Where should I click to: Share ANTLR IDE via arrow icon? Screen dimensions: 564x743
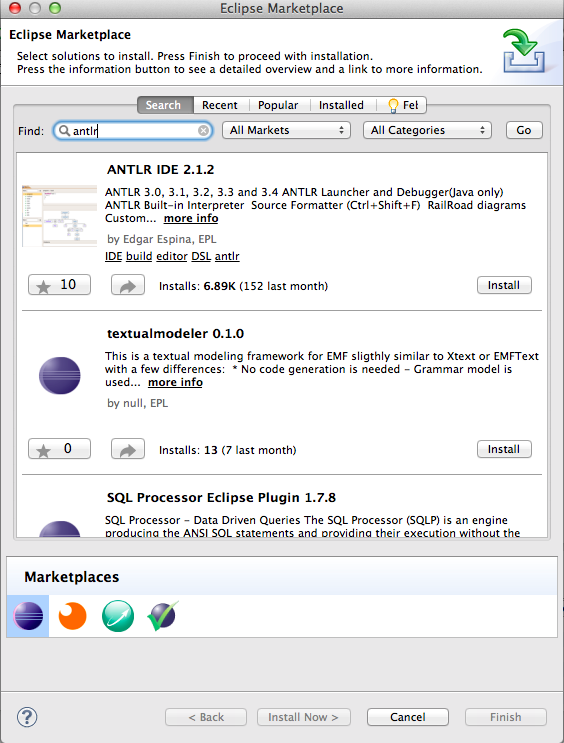pyautogui.click(x=128, y=285)
